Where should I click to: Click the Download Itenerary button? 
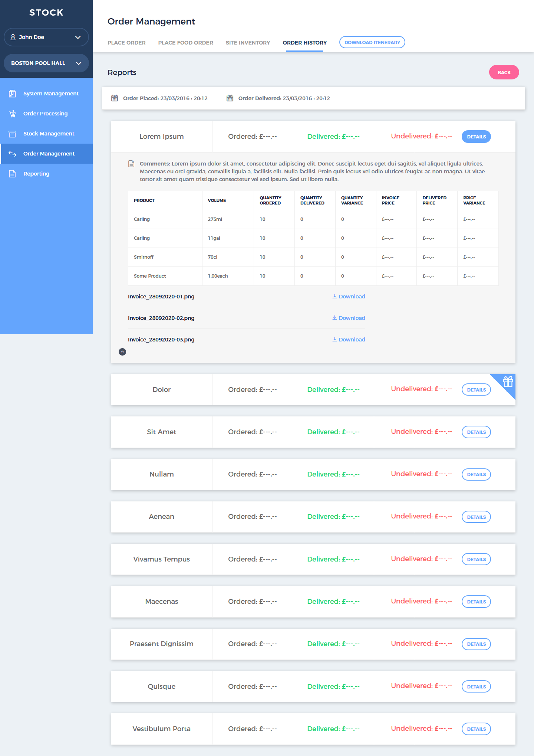pos(372,42)
